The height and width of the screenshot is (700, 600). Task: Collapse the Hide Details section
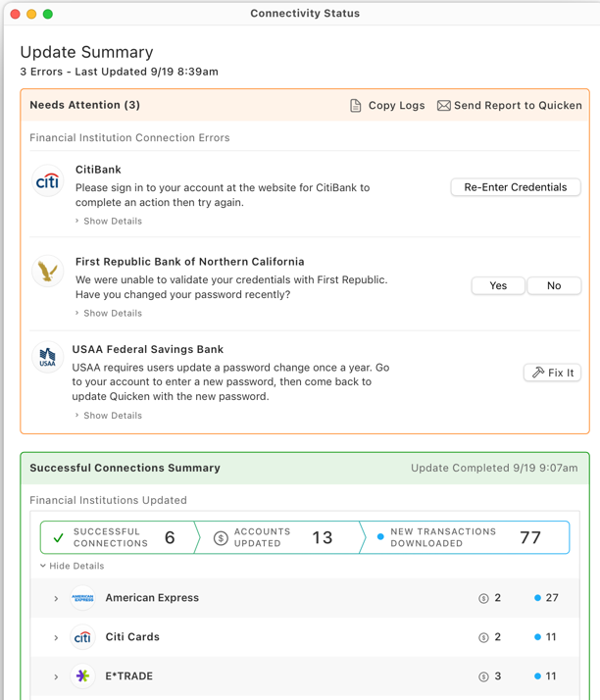(x=72, y=566)
